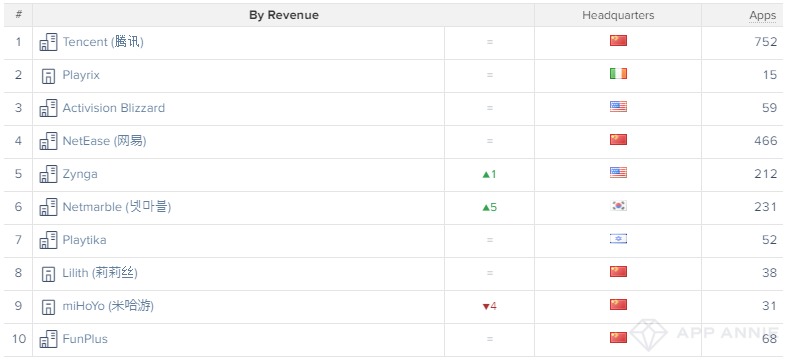Open the NetEase publisher link
Screen dimensions: 786x360
click(x=104, y=141)
